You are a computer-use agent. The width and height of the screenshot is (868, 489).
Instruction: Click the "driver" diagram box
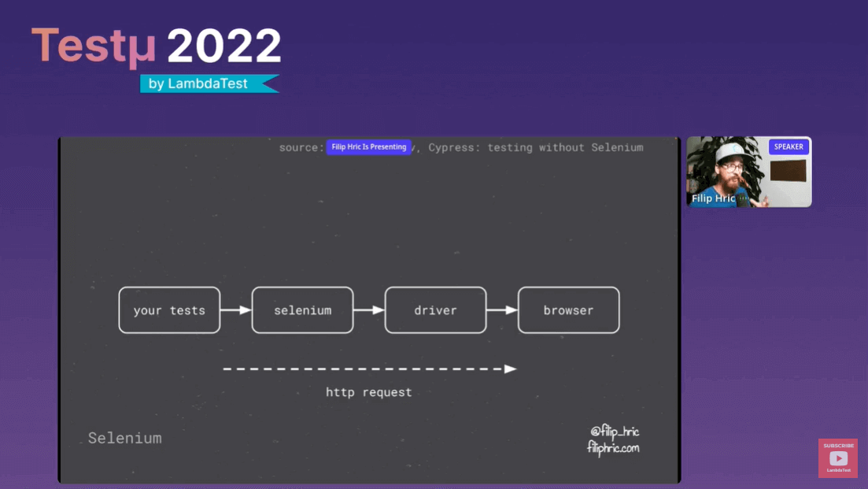click(435, 310)
